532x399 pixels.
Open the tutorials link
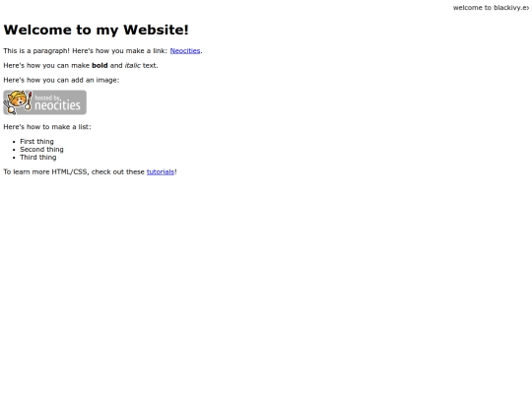tap(161, 172)
